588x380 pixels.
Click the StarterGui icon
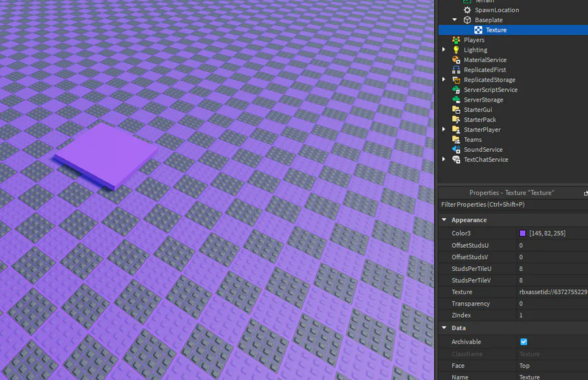[x=456, y=110]
